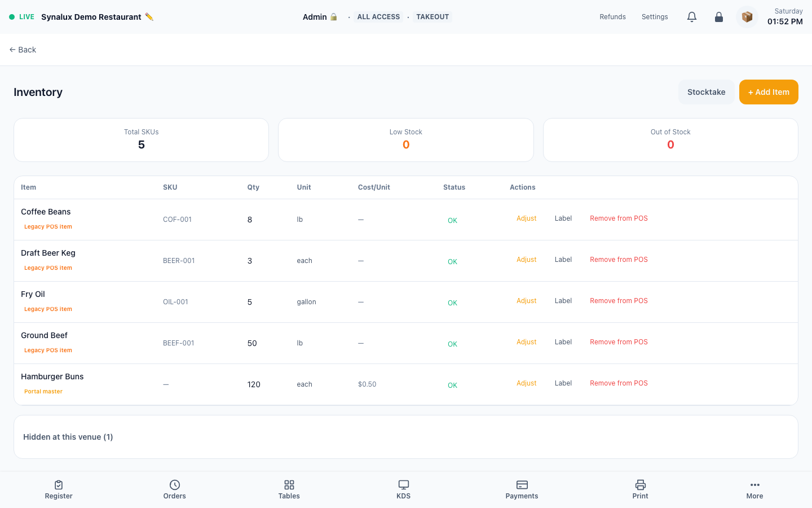This screenshot has width=812, height=508.
Task: Open the Register tab in bottom bar
Action: pyautogui.click(x=59, y=490)
